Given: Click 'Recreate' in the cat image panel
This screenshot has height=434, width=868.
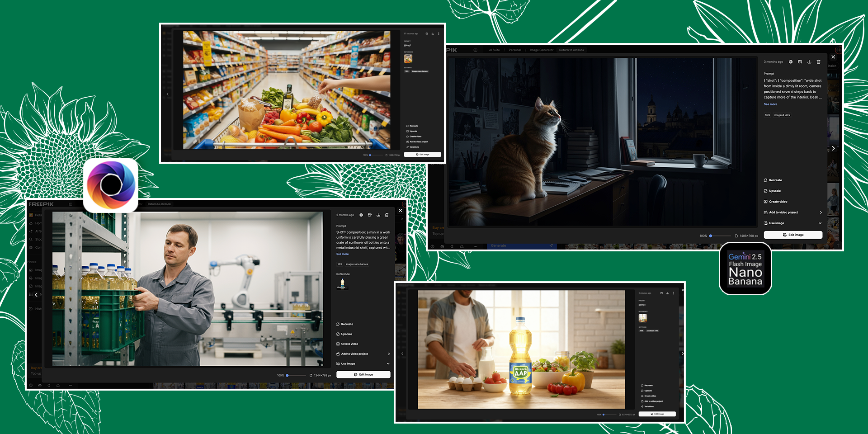Looking at the screenshot, I should [x=775, y=180].
